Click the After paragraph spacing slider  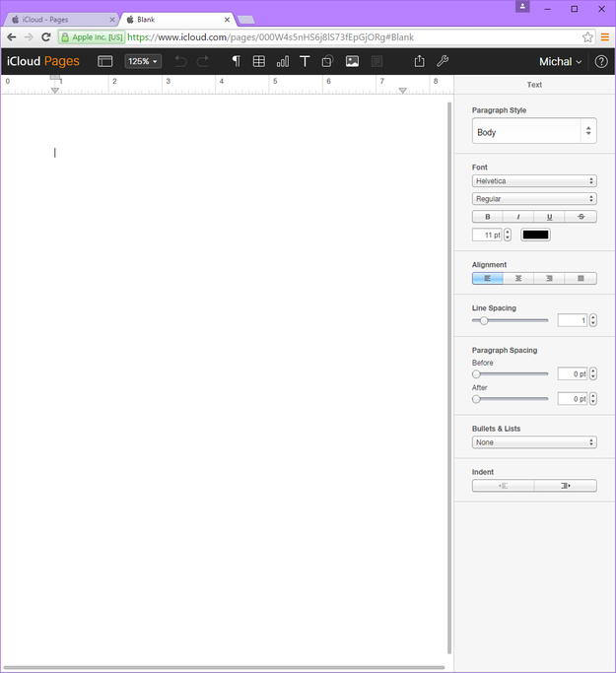(510, 399)
